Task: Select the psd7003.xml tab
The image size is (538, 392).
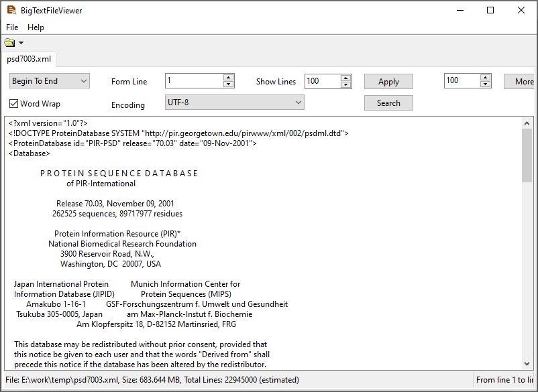Action: click(29, 59)
